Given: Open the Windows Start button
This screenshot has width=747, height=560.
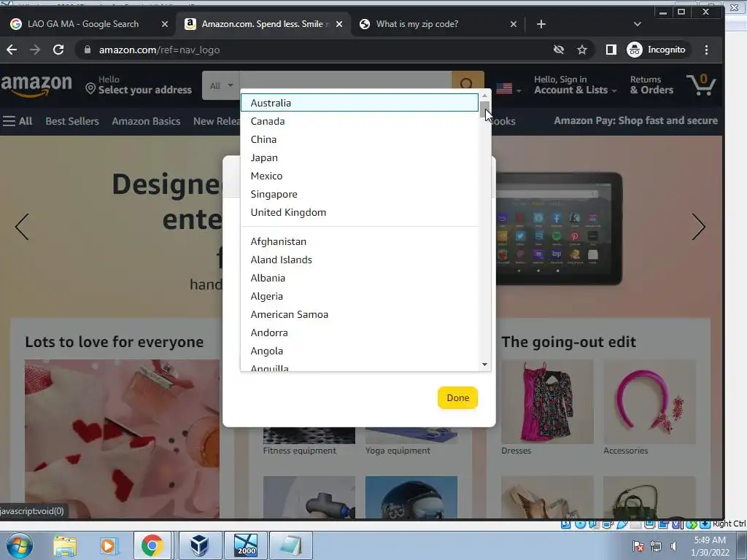Looking at the screenshot, I should (19, 545).
